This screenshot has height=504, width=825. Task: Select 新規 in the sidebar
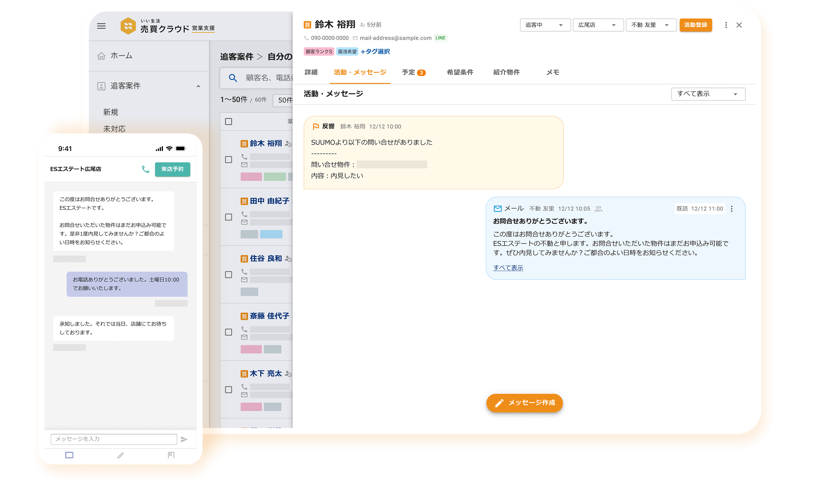tap(111, 112)
